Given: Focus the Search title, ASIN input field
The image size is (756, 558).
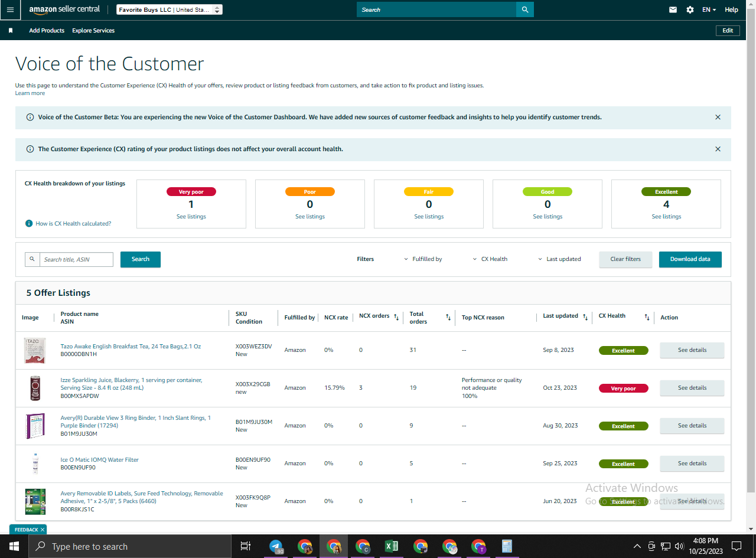Looking at the screenshot, I should tap(76, 259).
